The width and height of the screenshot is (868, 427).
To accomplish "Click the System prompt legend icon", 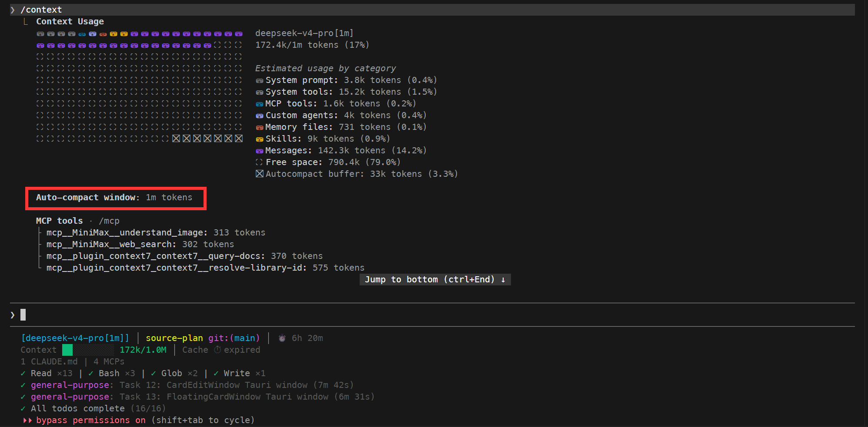I will pos(260,80).
